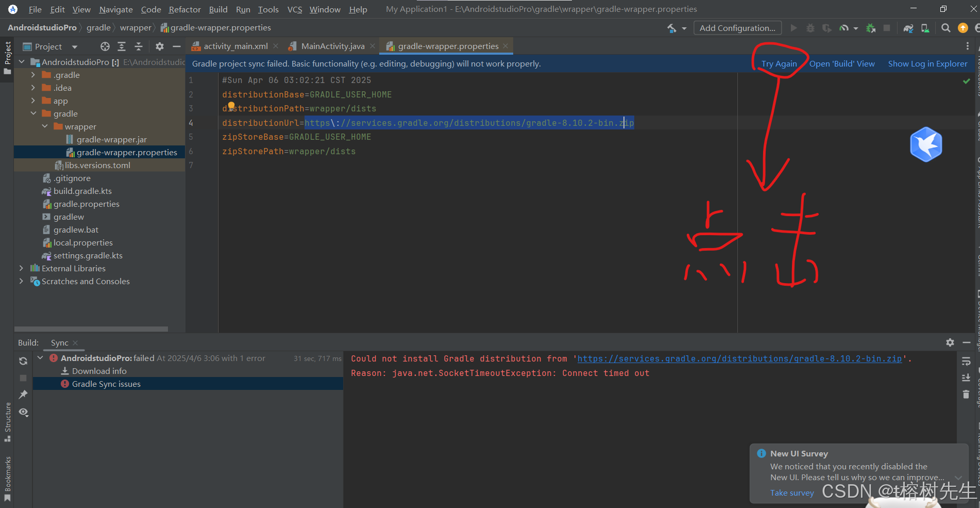Click the blue bird floating icon
The height and width of the screenshot is (508, 980).
926,144
